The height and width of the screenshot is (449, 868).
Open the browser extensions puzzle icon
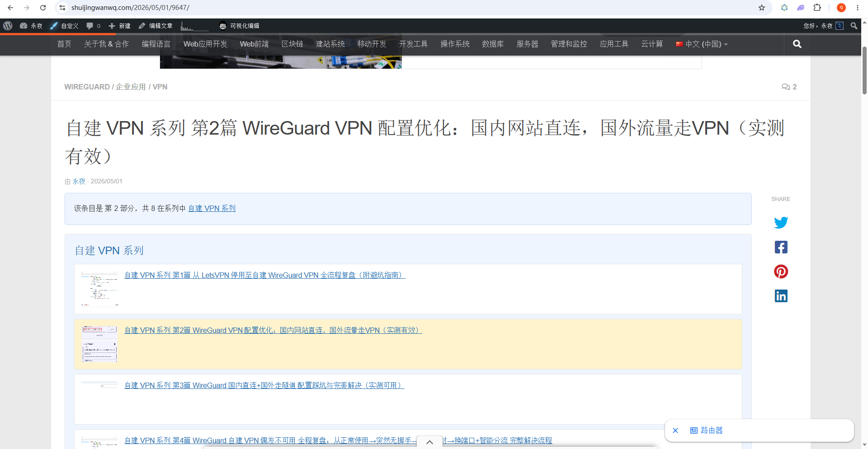pyautogui.click(x=817, y=8)
